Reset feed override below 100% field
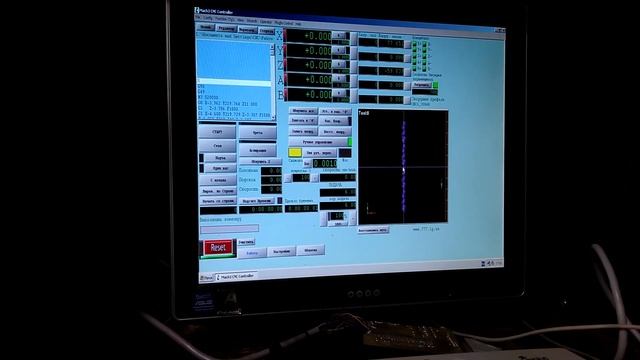The width and height of the screenshot is (640, 360). click(x=338, y=224)
